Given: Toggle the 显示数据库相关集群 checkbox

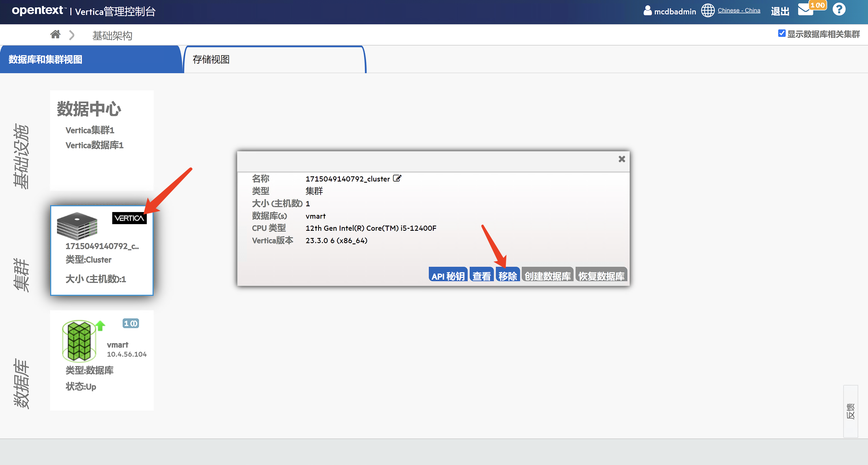Looking at the screenshot, I should pos(782,33).
